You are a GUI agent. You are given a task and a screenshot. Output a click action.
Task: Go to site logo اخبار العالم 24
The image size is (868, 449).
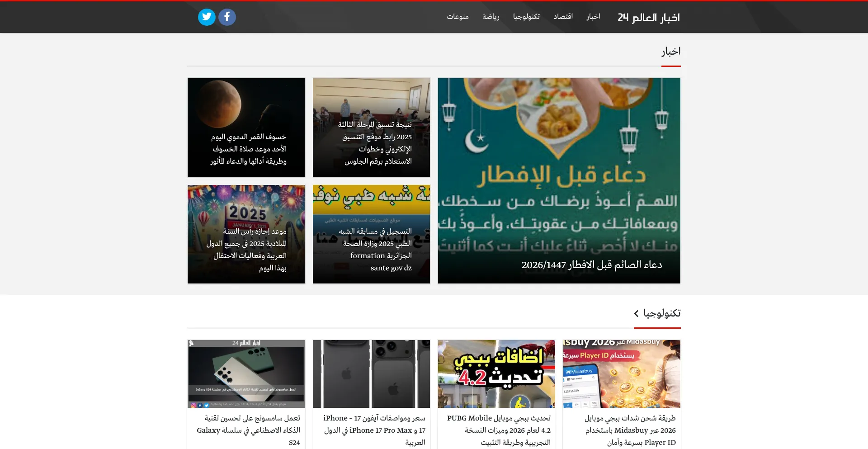coord(649,17)
